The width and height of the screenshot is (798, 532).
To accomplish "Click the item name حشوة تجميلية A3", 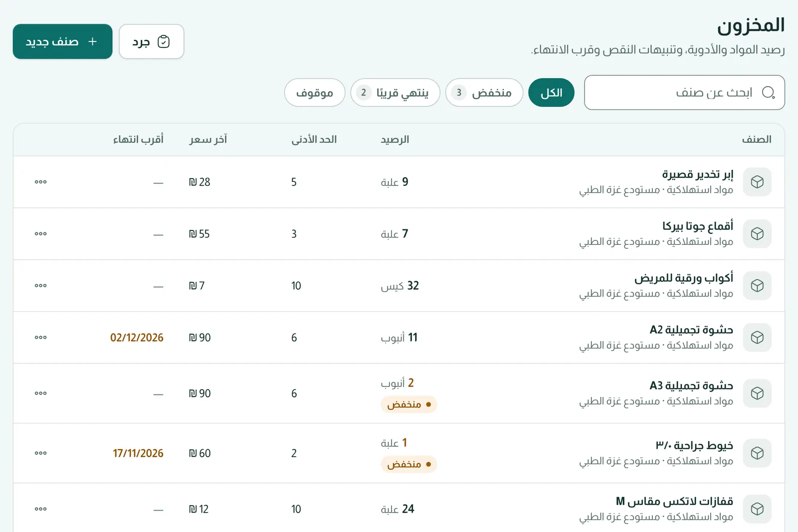I will coord(691,385).
